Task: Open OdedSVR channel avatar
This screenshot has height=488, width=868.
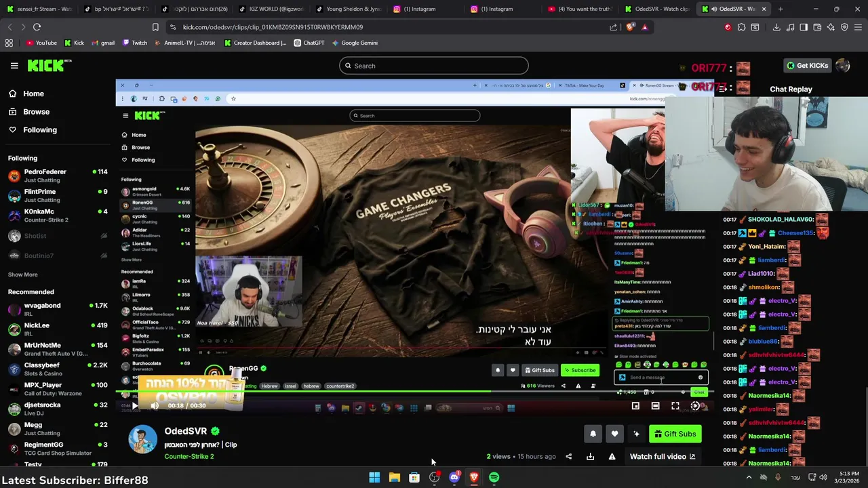Action: 142,440
